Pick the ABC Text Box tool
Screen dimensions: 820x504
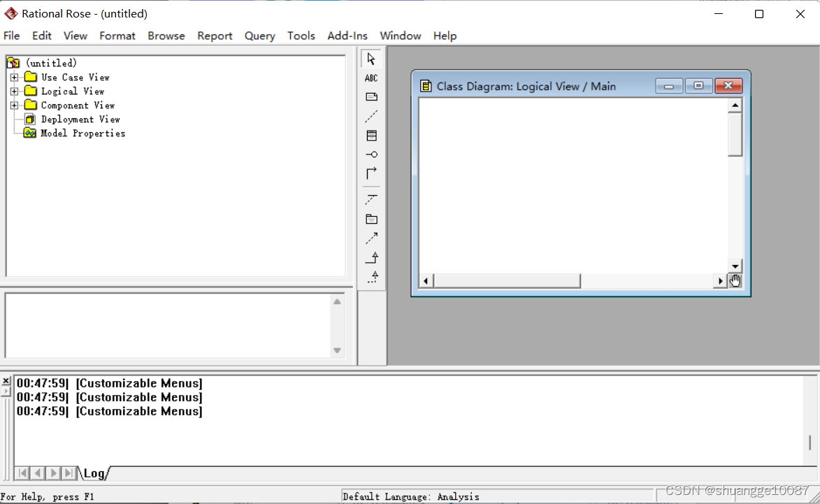pyautogui.click(x=371, y=78)
